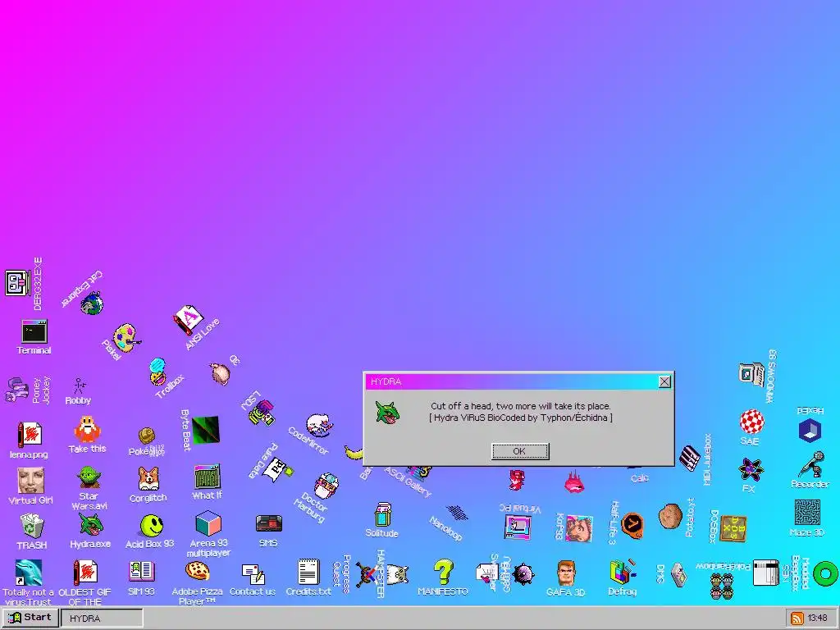Open the OLDEST GIF file icon
This screenshot has height=630, width=840.
[85, 572]
